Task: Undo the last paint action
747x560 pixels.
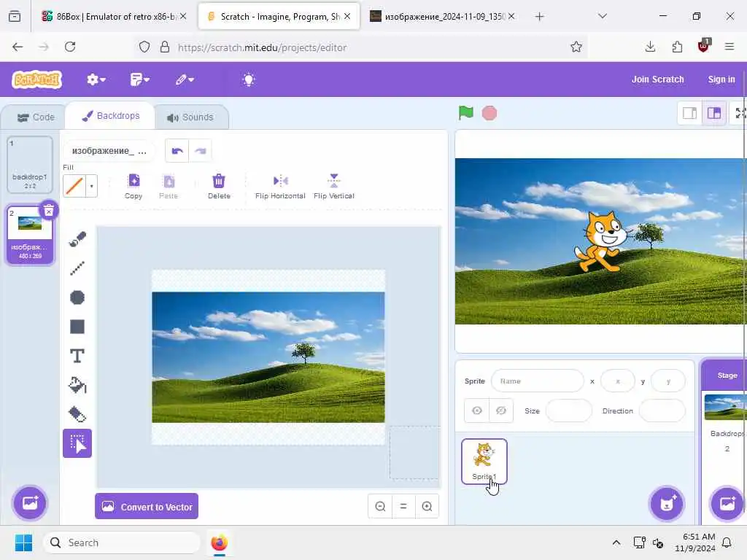Action: (177, 151)
